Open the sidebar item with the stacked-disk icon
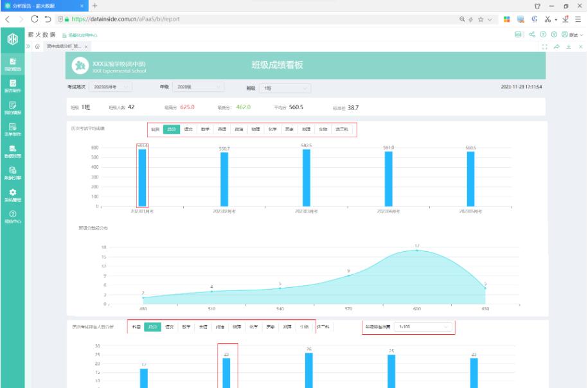Viewport: 588px width, 388px height. [x=13, y=151]
